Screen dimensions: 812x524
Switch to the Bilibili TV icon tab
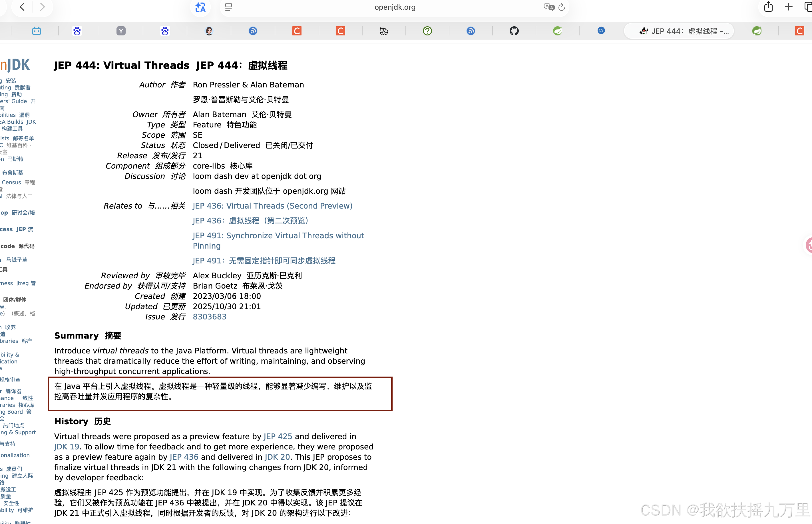coord(36,31)
